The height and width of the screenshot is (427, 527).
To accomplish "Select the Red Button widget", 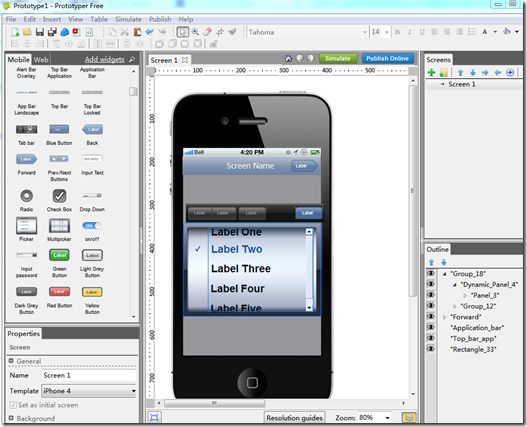I will pos(59,297).
